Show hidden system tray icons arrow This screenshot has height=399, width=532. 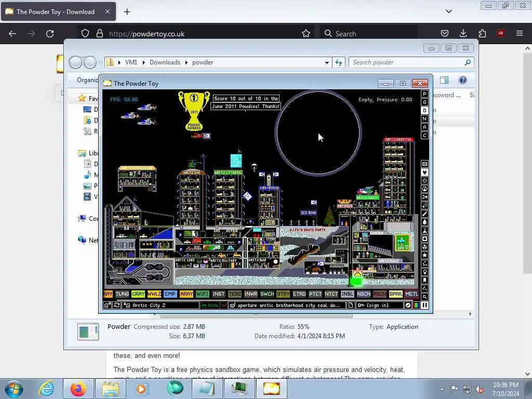pyautogui.click(x=442, y=389)
